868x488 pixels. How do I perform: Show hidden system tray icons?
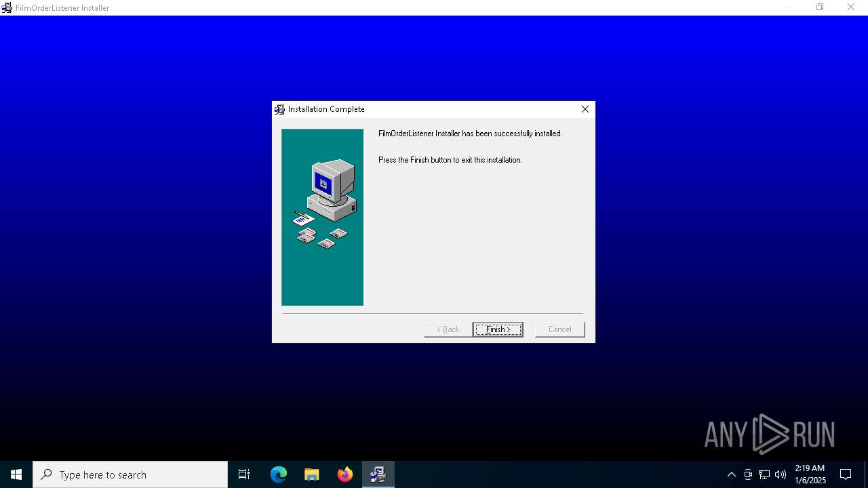[x=732, y=474]
